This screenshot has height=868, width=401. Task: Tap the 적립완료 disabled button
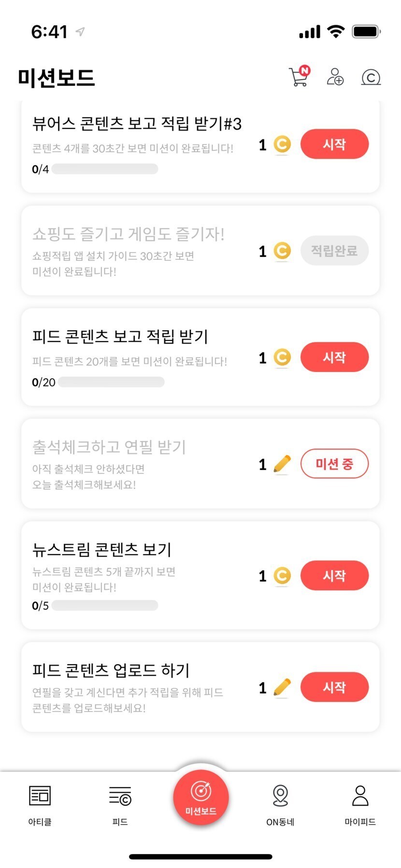[334, 251]
